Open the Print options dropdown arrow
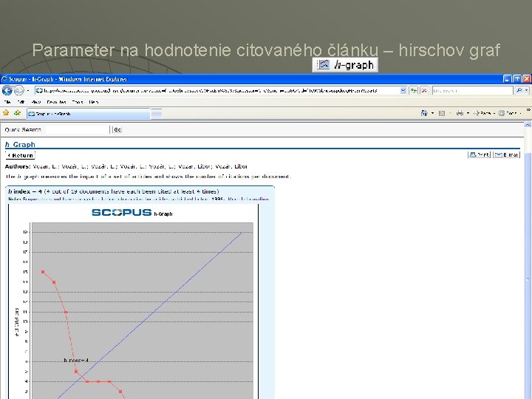This screenshot has width=532, height=399. point(468,113)
